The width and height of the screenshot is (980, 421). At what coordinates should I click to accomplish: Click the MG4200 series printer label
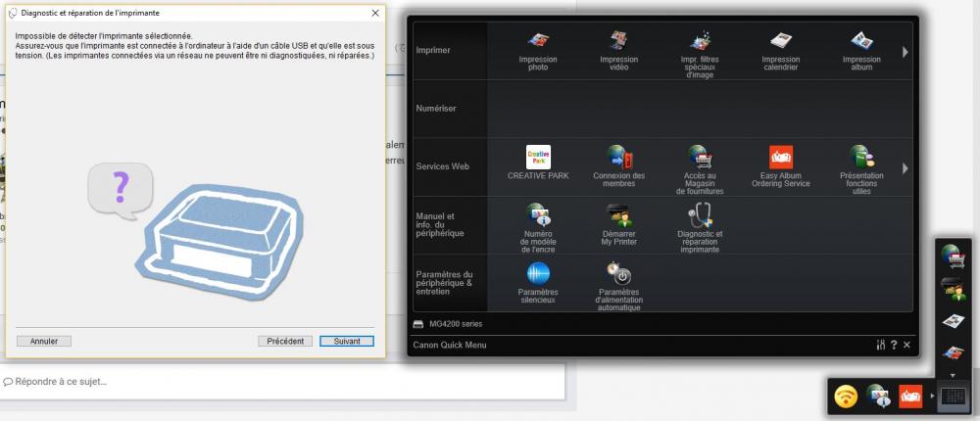pyautogui.click(x=456, y=324)
